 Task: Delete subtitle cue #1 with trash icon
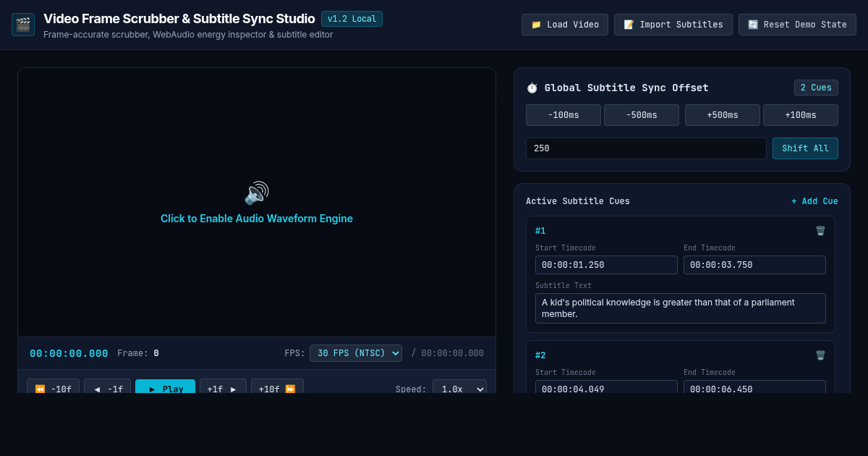(820, 231)
